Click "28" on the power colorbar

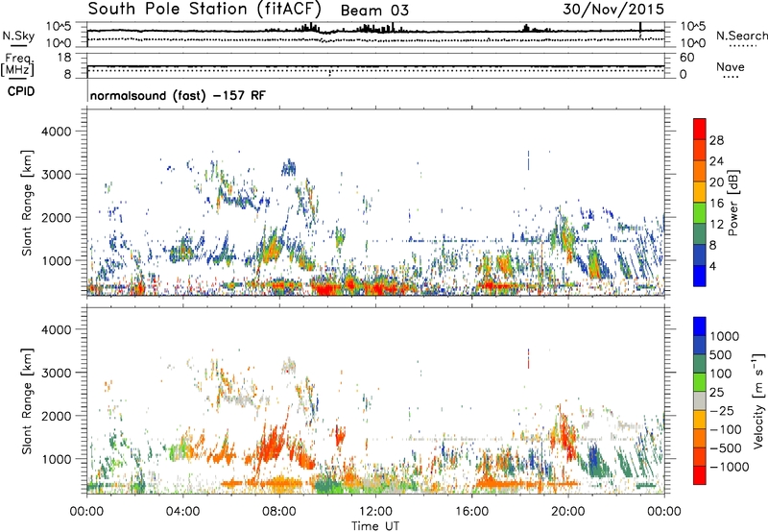716,140
